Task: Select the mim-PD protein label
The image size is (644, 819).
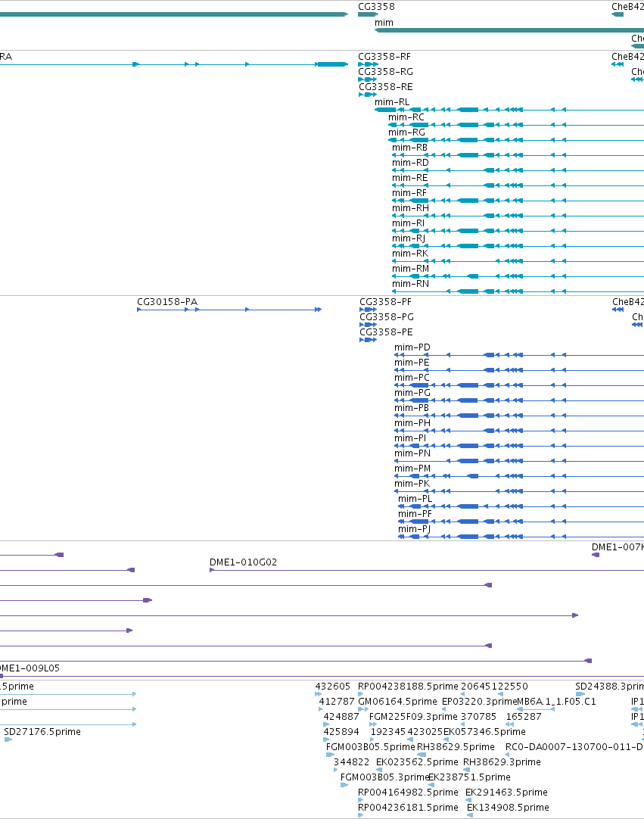Action: coord(412,347)
